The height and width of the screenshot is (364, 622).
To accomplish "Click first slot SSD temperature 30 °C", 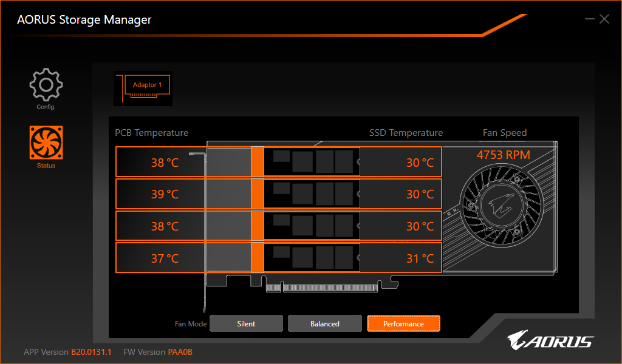I will pos(420,163).
